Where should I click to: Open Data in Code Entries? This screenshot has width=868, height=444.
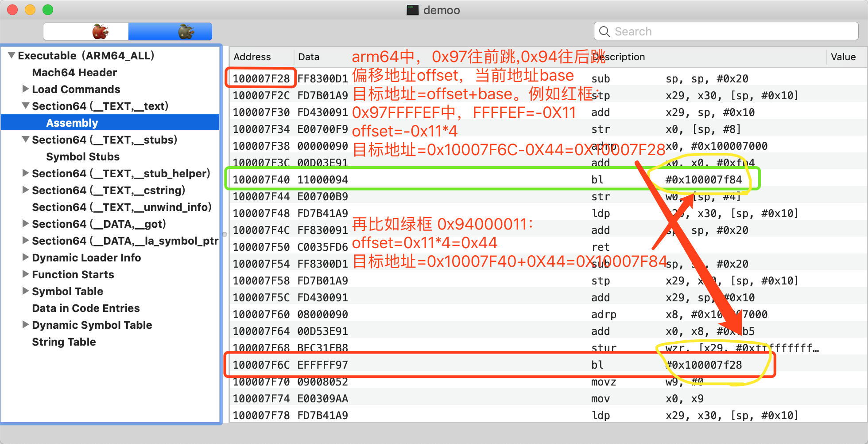[86, 308]
